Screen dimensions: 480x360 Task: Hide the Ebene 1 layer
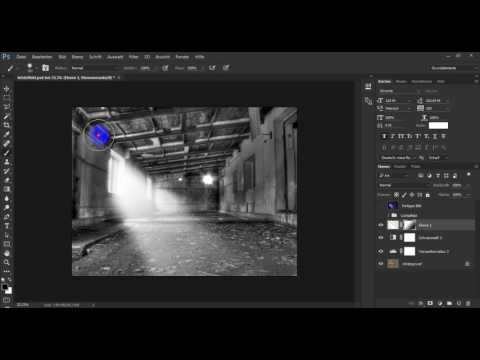[x=381, y=225]
